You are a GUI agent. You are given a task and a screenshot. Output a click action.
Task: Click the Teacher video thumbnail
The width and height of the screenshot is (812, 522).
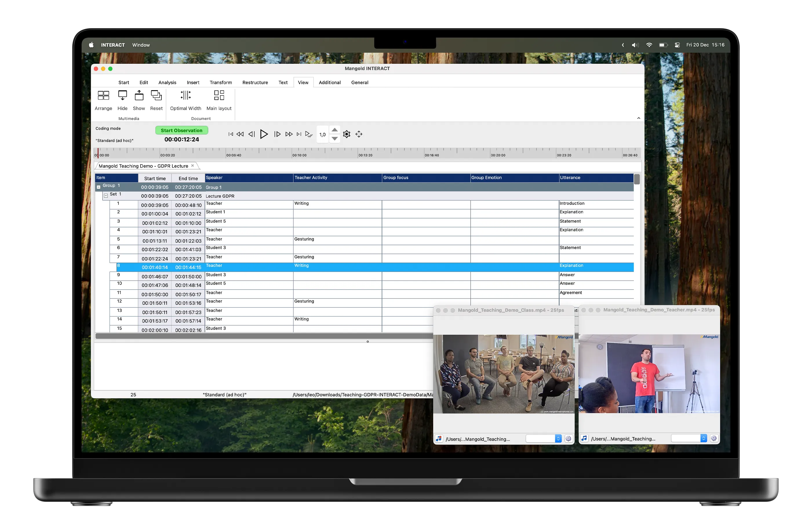point(649,374)
